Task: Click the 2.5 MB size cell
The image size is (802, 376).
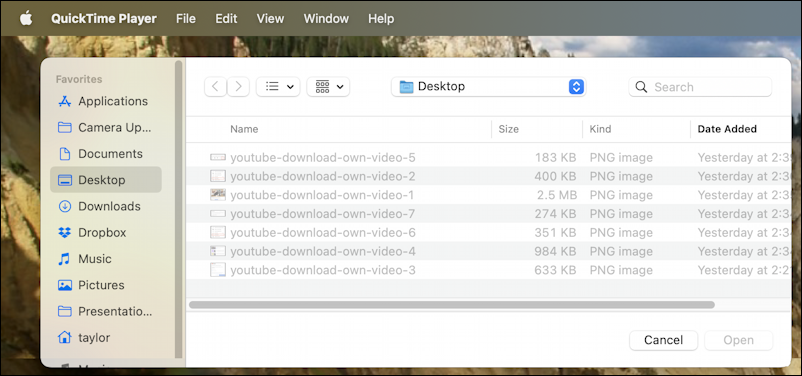Action: (556, 195)
